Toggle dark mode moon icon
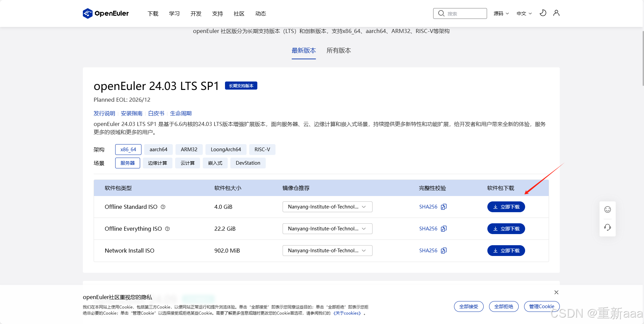Screen dimensions: 644x324 click(x=543, y=13)
